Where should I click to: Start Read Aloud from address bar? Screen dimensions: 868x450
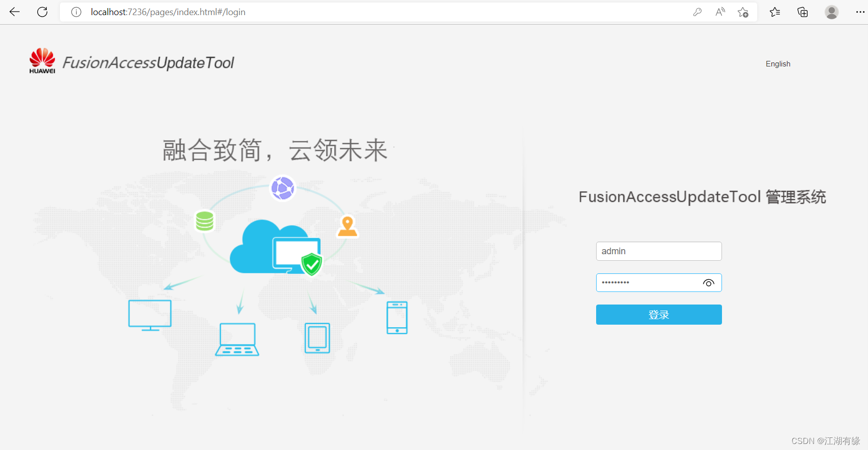[720, 12]
